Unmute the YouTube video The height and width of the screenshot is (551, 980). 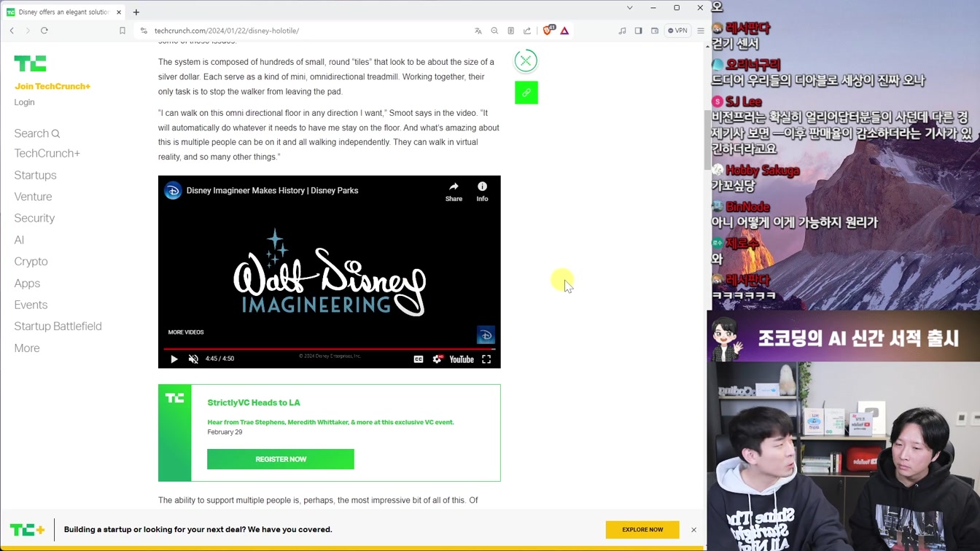[193, 359]
